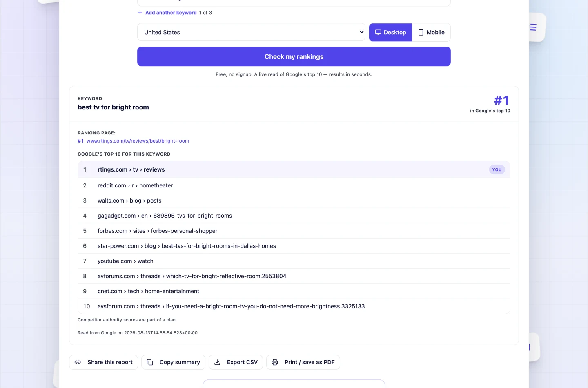This screenshot has width=588, height=388.
Task: Open the hamburger menu icon
Action: 533,27
